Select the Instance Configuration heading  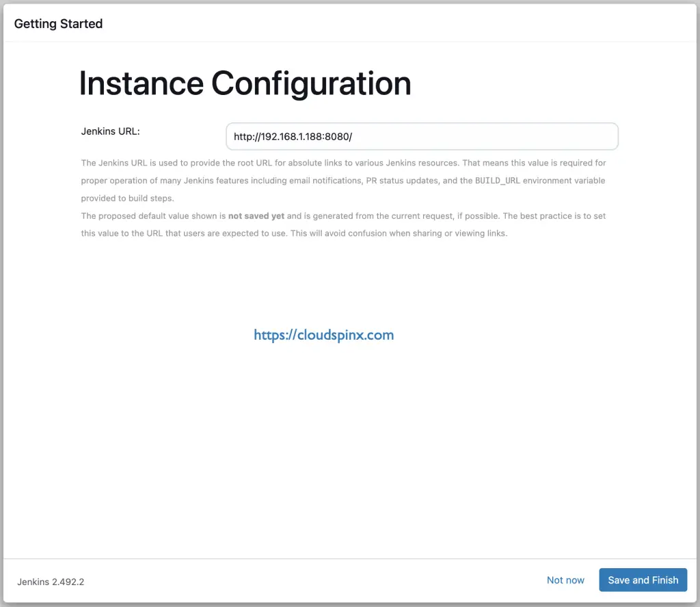(244, 83)
